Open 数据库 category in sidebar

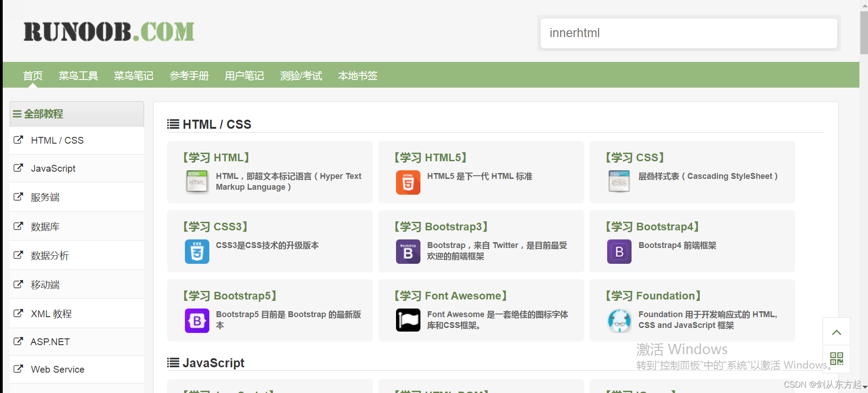(x=45, y=227)
